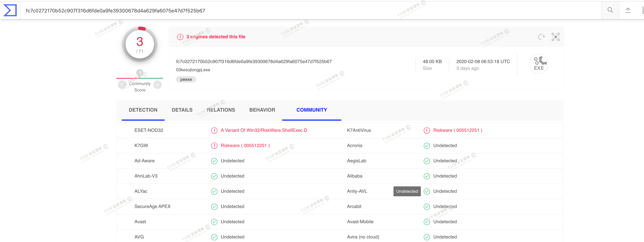Click the upload file icon
The height and width of the screenshot is (242, 644).
coord(628,10)
